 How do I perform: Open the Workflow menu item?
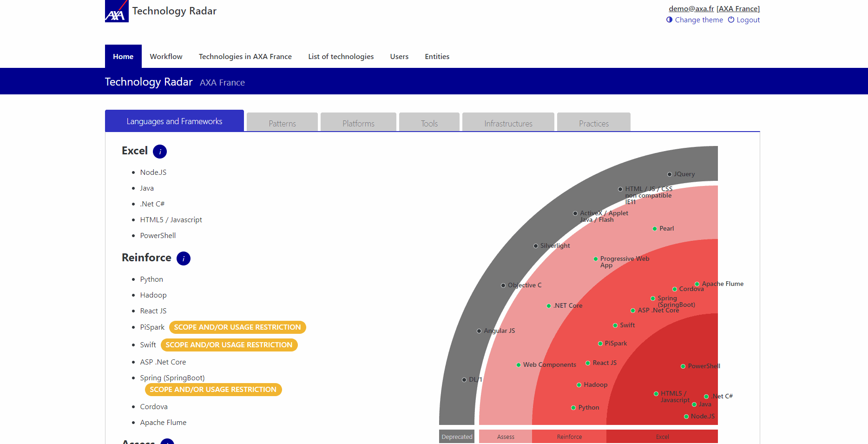(x=166, y=56)
